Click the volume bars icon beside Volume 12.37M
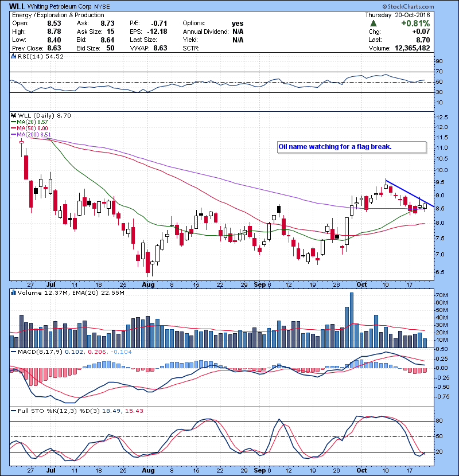Viewport: 459px width, 476px height. [x=13, y=292]
